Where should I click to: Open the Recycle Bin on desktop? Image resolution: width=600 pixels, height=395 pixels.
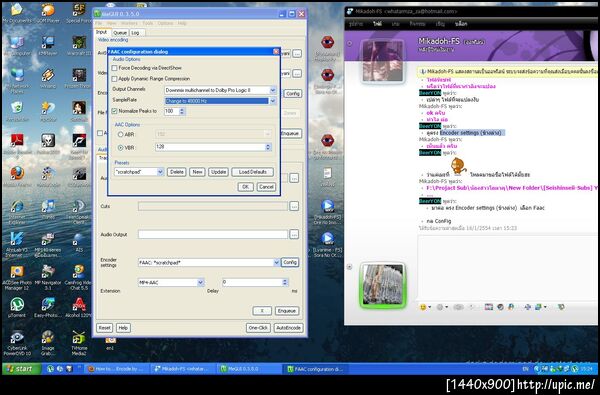(x=17, y=111)
